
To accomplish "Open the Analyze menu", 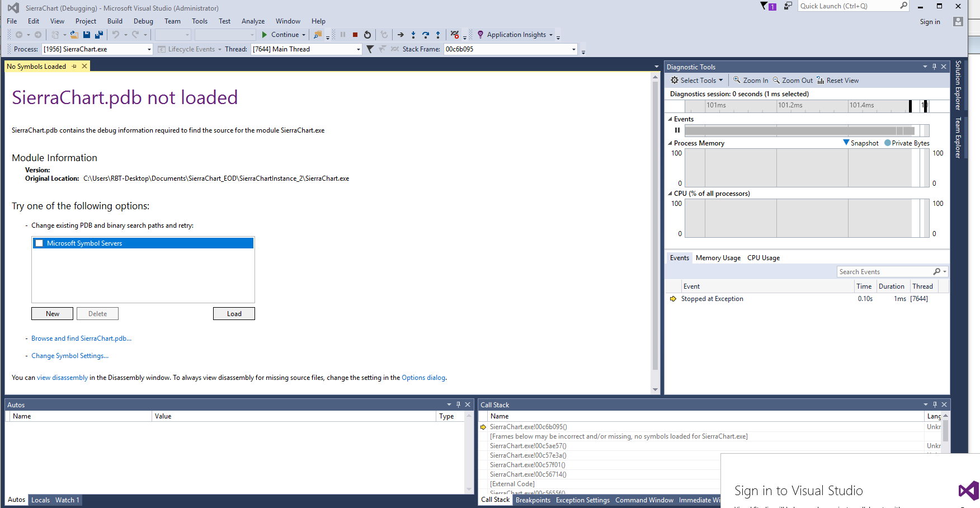I will pyautogui.click(x=253, y=21).
